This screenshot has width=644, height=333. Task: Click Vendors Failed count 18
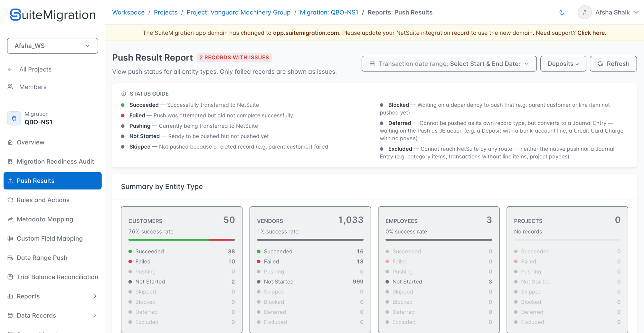pos(360,262)
